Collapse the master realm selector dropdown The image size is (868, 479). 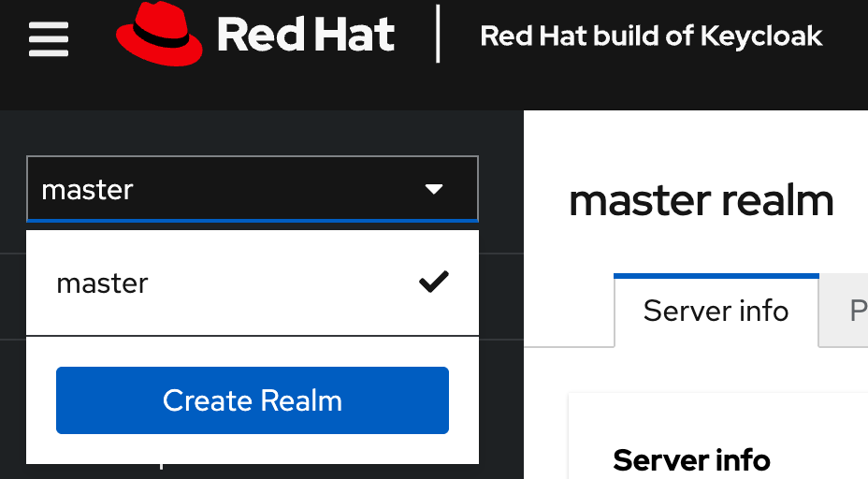[253, 189]
